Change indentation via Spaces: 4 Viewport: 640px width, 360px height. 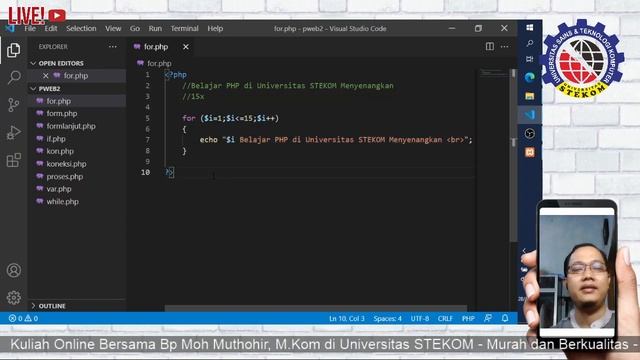point(387,318)
